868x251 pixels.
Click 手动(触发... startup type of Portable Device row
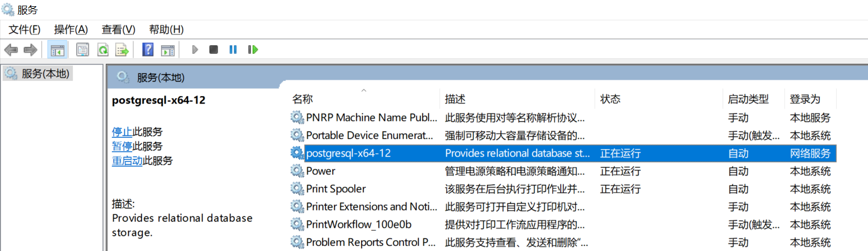pos(754,135)
